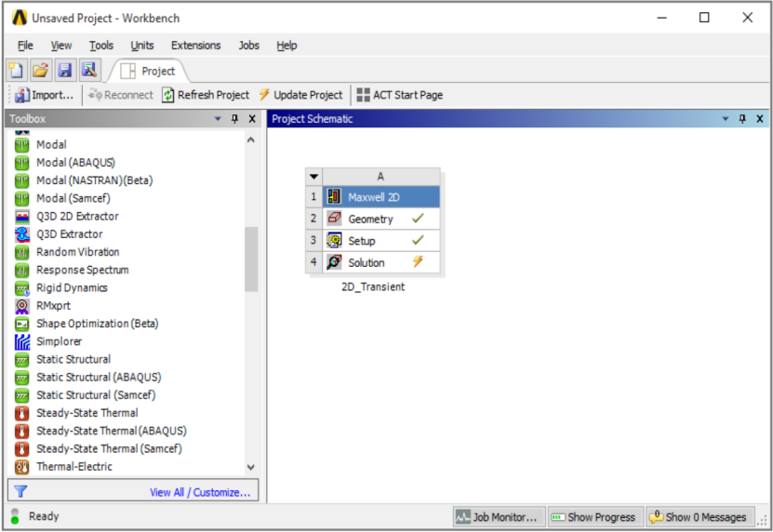Select Steady-State Thermal (Samcef) label
The image size is (773, 532).
click(x=109, y=448)
